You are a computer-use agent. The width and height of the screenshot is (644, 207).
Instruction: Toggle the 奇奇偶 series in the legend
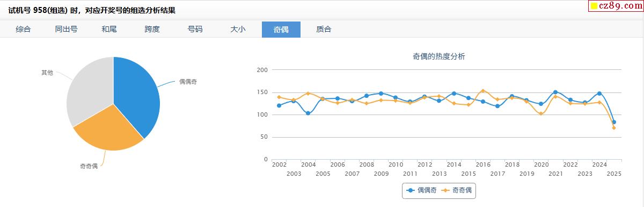(456, 190)
